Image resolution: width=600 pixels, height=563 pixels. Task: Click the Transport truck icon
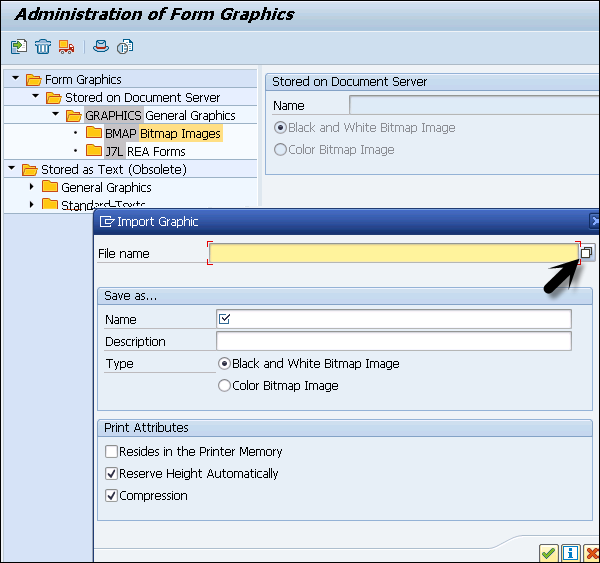click(67, 46)
